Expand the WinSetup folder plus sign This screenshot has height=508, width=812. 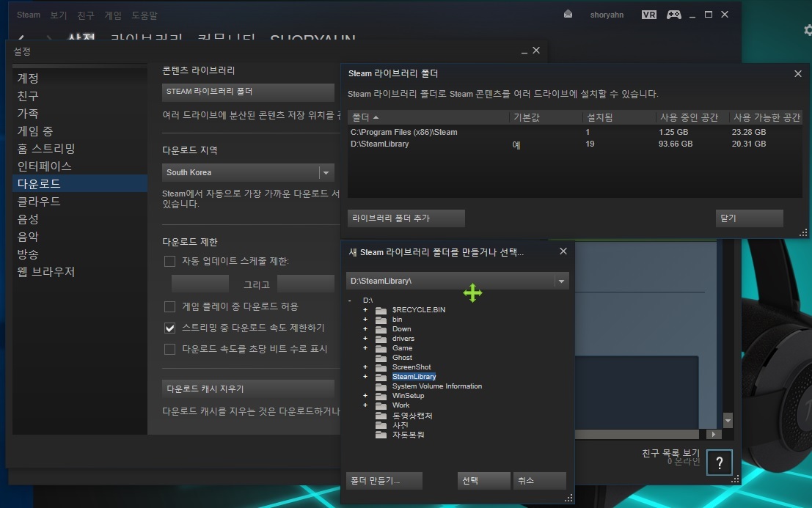[x=365, y=396]
